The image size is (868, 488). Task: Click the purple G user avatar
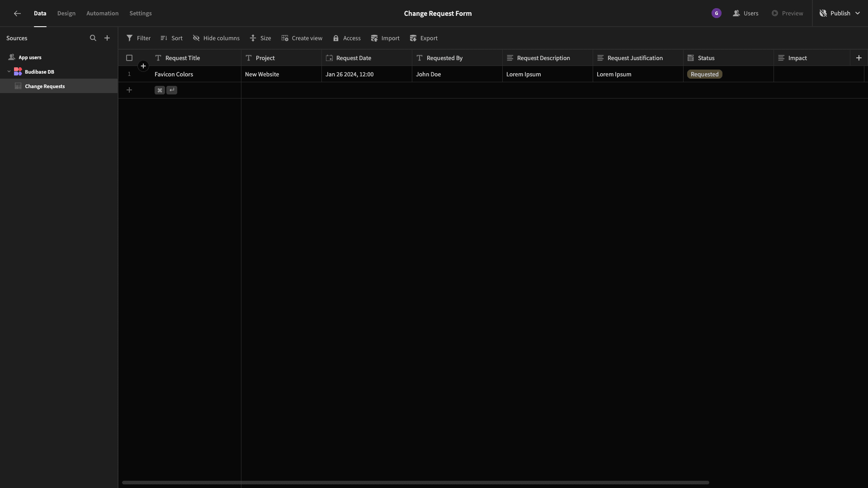[717, 14]
